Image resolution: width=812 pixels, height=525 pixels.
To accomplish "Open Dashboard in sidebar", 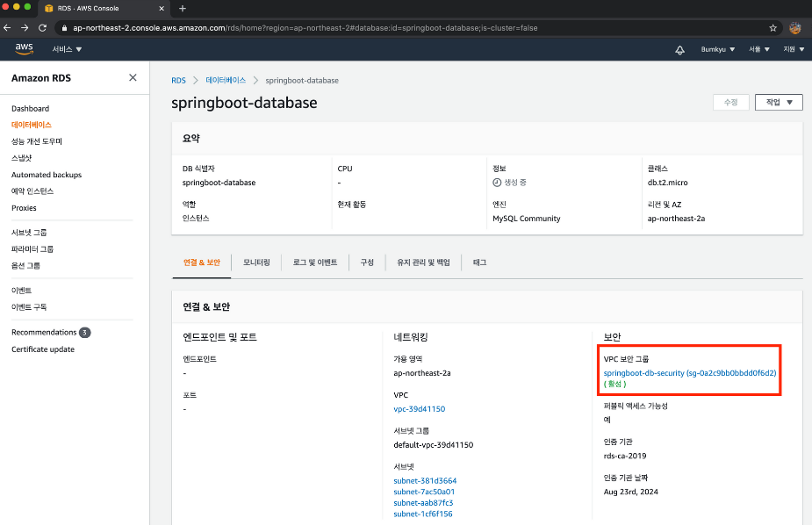I will tap(30, 108).
